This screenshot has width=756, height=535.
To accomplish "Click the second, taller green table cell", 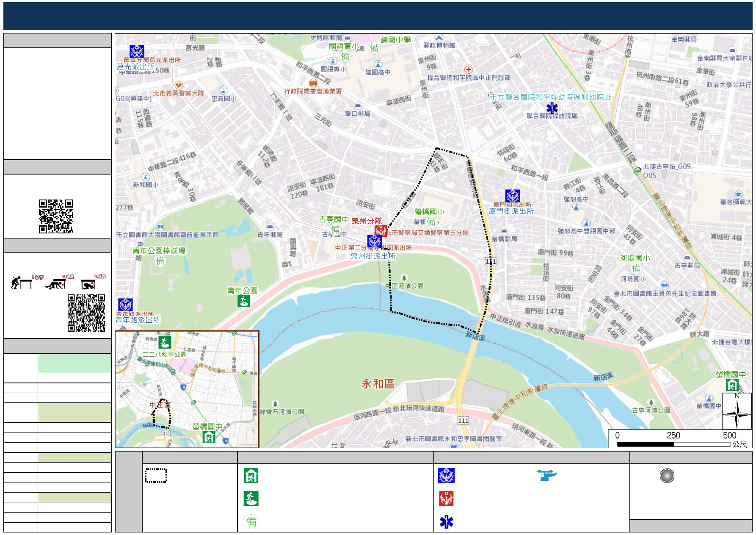I will (x=74, y=412).
